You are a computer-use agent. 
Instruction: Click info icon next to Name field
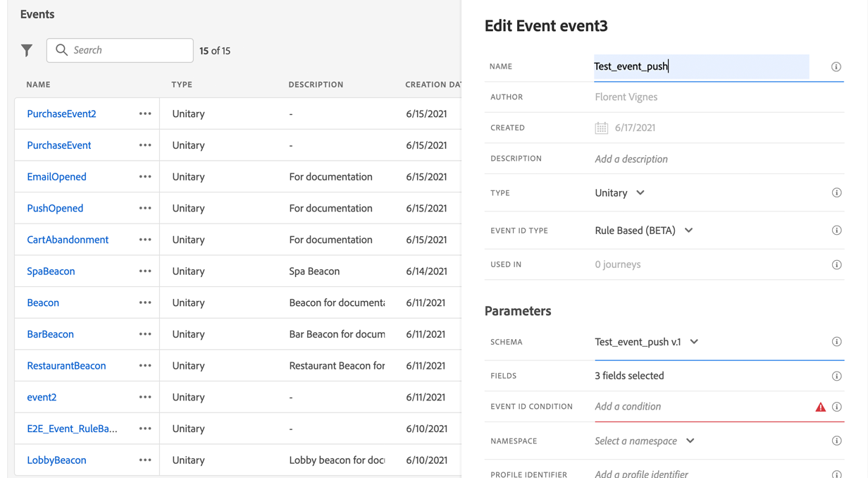pos(836,67)
